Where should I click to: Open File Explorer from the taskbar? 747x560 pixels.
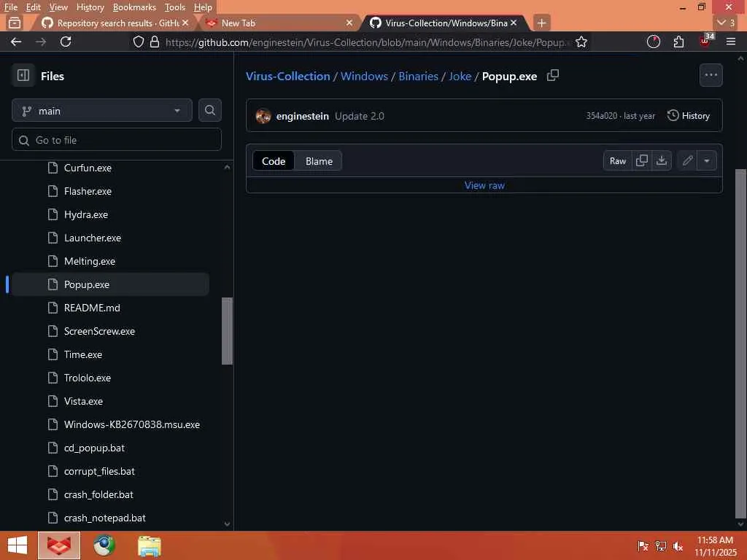tap(149, 545)
